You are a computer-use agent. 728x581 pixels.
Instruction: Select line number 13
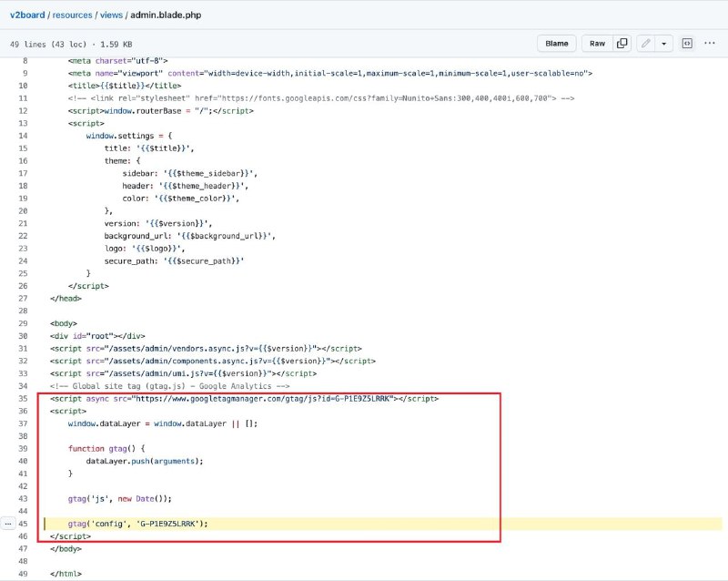point(22,123)
